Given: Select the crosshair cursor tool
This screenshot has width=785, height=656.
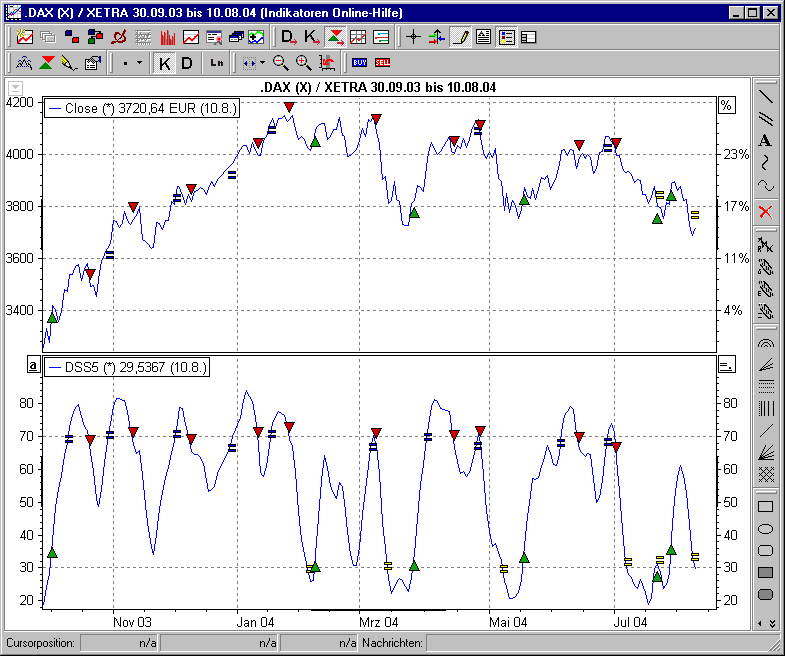Looking at the screenshot, I should 413,37.
